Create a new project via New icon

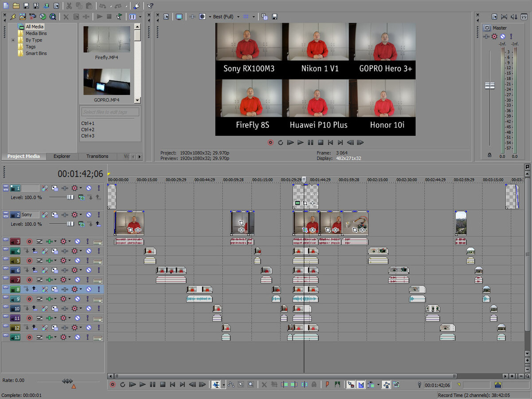click(5, 6)
